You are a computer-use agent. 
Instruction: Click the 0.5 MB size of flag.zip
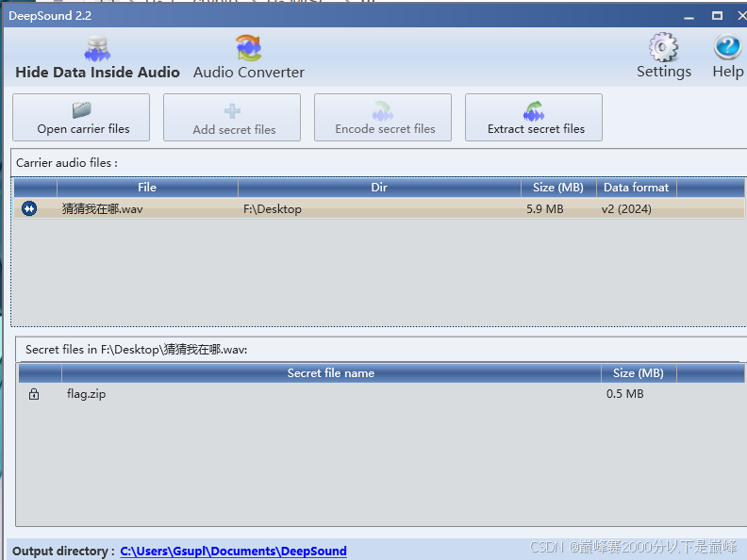[x=625, y=394]
